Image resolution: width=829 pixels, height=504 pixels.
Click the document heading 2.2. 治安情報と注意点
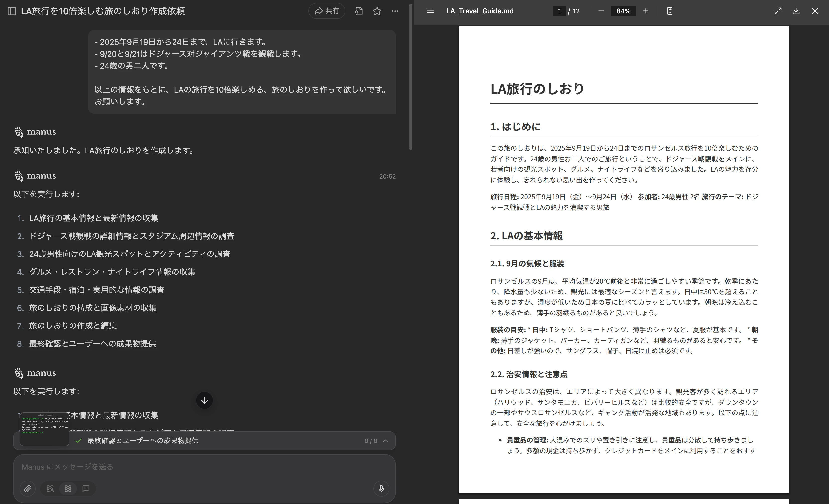tap(529, 374)
